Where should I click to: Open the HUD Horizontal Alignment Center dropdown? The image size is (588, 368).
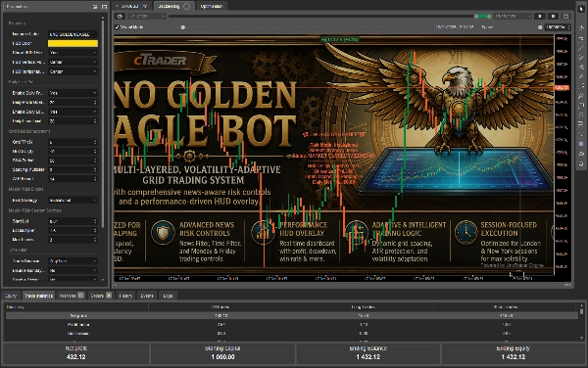tap(73, 71)
